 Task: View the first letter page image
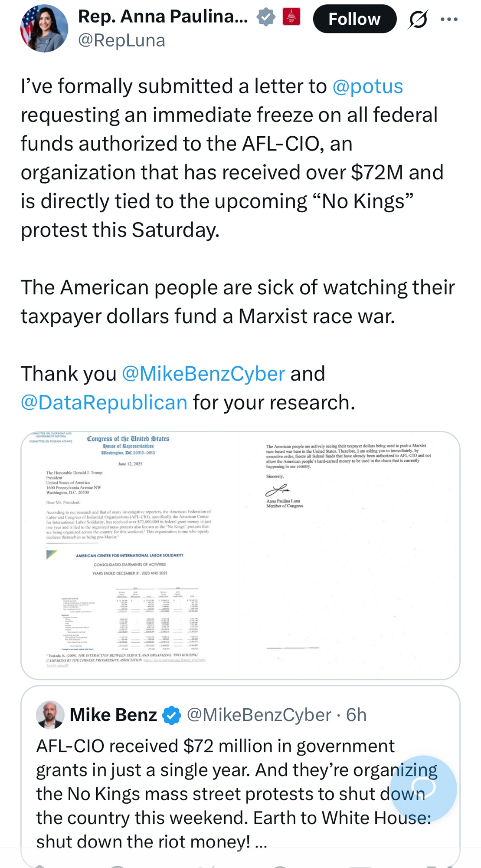point(130,556)
